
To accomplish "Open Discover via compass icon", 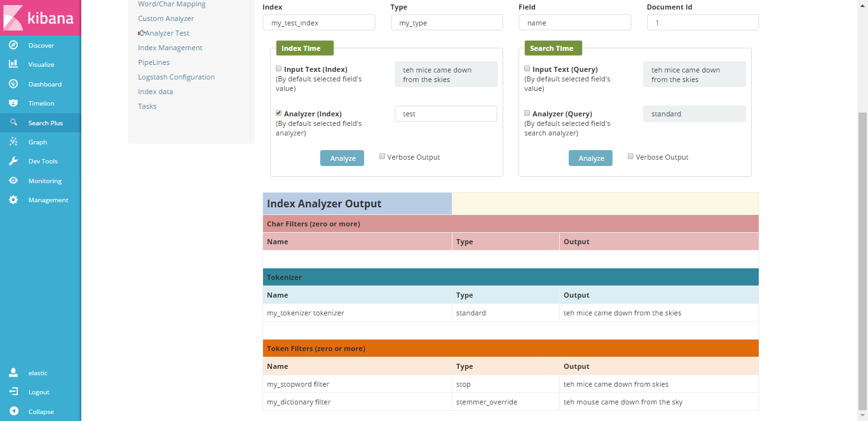I will pyautogui.click(x=13, y=45).
